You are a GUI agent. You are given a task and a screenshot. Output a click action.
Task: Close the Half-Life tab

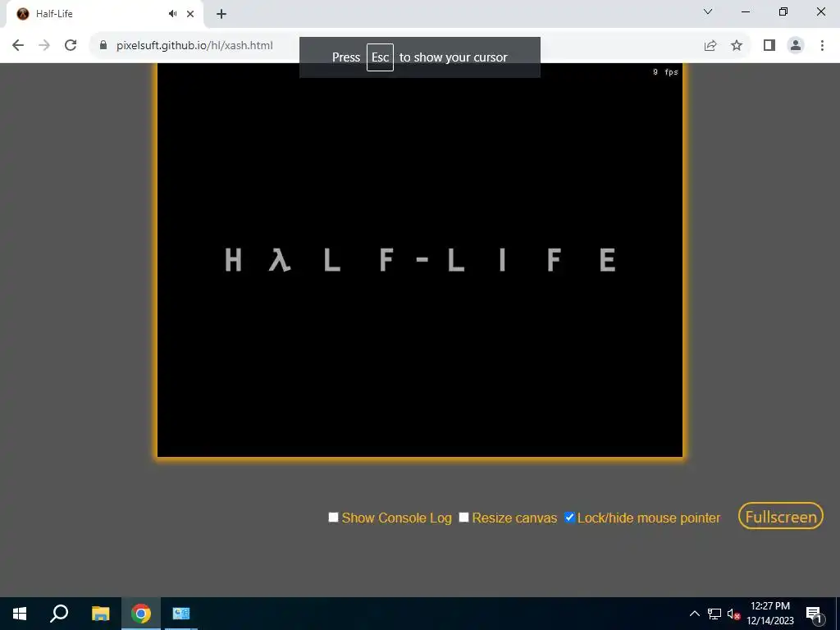[190, 14]
